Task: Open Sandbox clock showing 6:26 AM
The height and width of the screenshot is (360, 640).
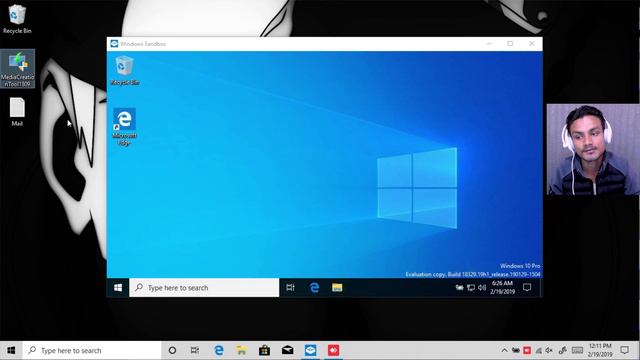Action: [502, 287]
